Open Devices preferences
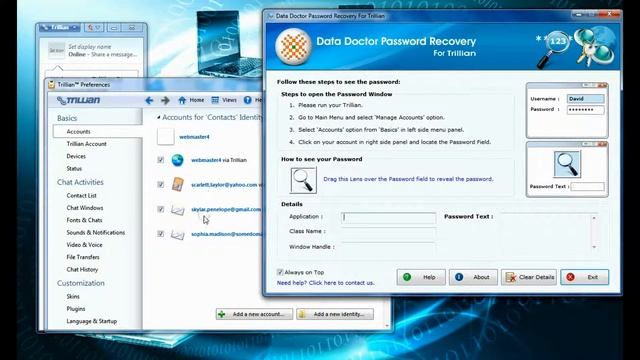This screenshot has width=640, height=360. click(x=76, y=156)
